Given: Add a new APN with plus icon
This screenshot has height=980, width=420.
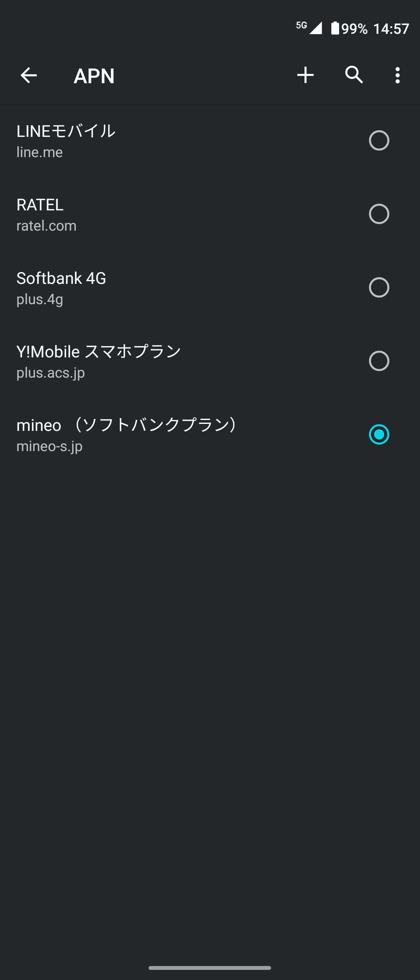Looking at the screenshot, I should (305, 75).
